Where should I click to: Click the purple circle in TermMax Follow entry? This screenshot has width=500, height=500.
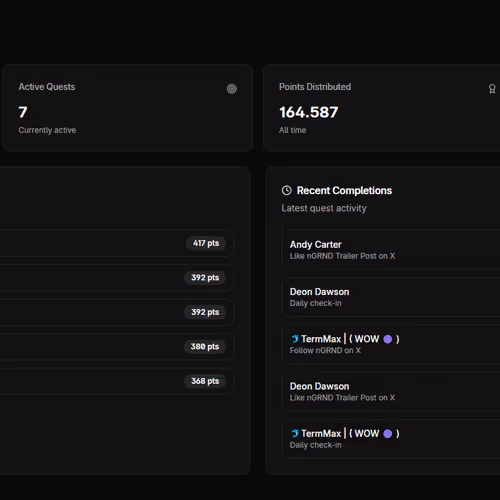pos(387,339)
